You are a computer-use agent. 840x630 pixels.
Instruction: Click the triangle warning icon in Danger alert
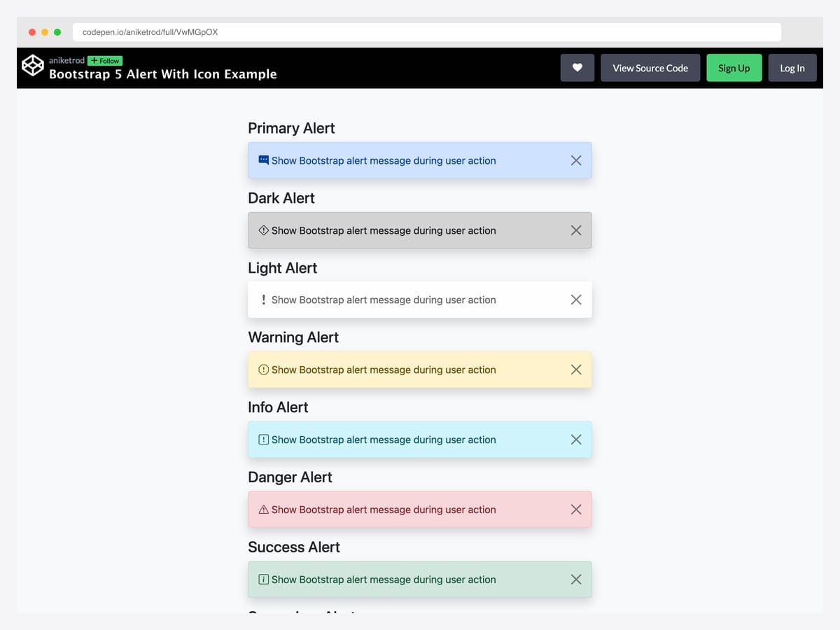(x=263, y=510)
